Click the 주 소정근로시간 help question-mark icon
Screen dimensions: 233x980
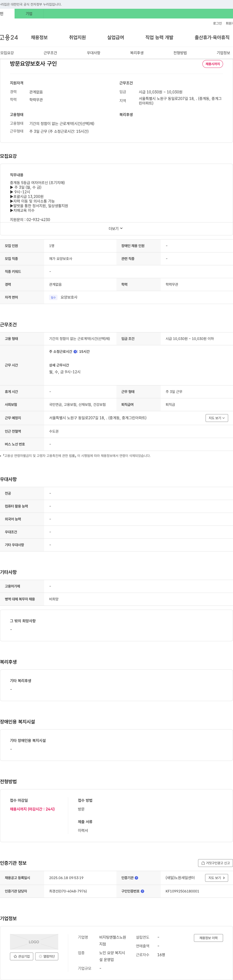click(x=75, y=352)
